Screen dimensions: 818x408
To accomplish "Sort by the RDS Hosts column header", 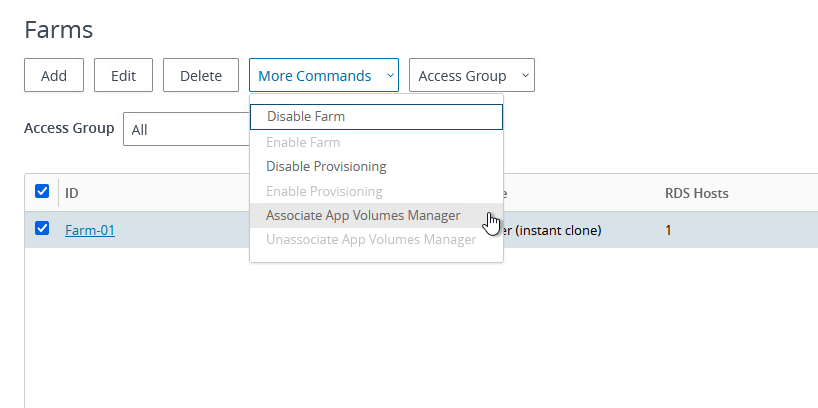I will (x=696, y=193).
